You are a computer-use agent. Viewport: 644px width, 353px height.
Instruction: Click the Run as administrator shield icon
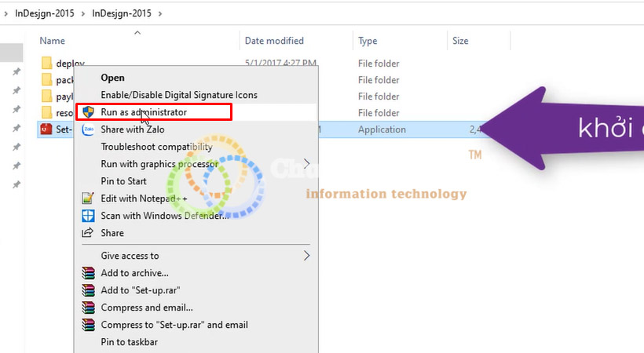click(88, 112)
